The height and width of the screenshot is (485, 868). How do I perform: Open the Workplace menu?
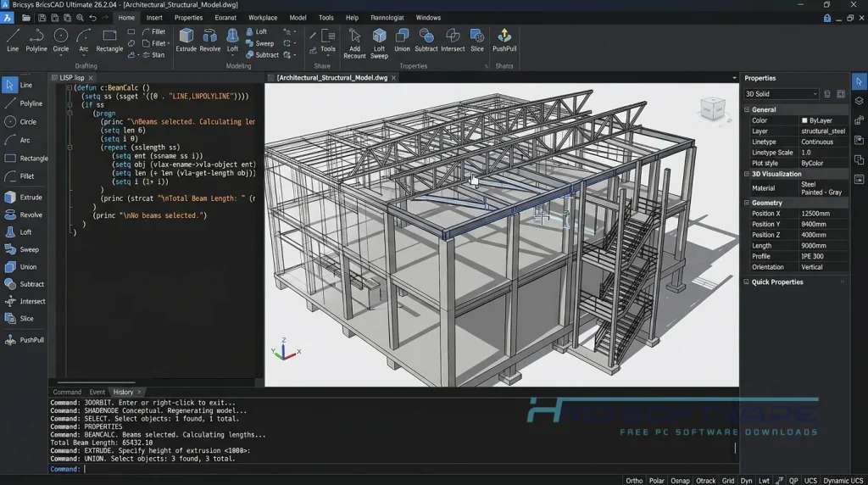263,18
